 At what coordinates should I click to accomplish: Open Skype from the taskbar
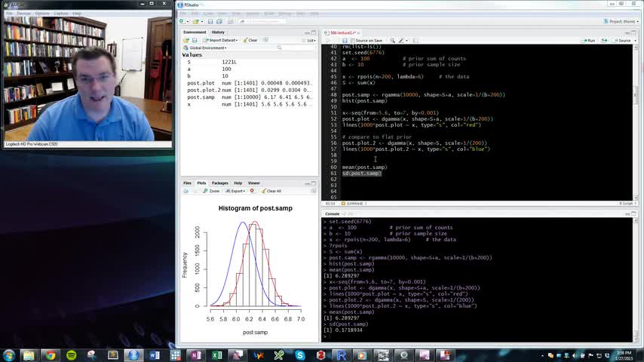300,355
